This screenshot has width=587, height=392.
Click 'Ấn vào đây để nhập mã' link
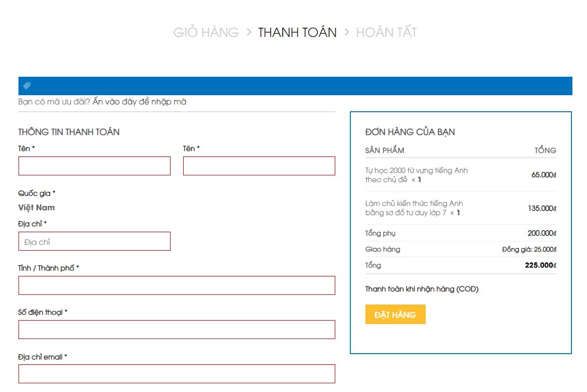139,102
